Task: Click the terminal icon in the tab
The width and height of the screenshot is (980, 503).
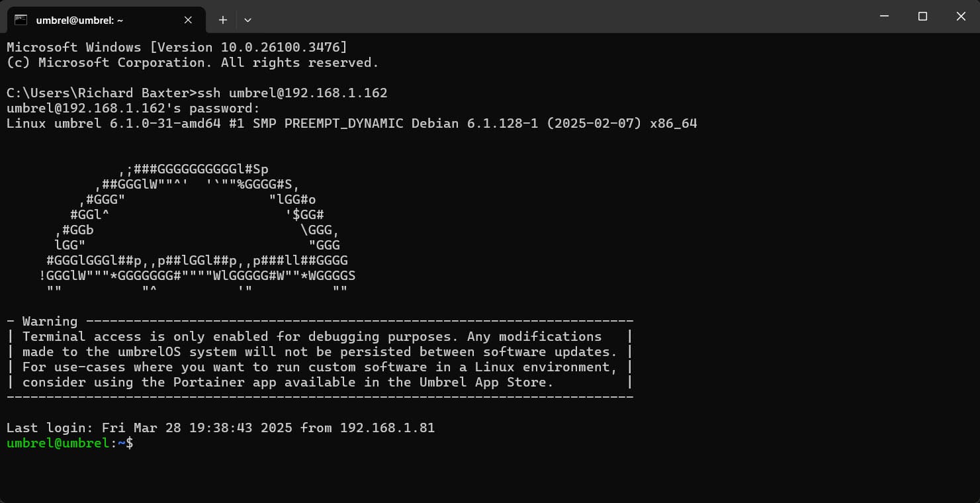Action: [21, 20]
